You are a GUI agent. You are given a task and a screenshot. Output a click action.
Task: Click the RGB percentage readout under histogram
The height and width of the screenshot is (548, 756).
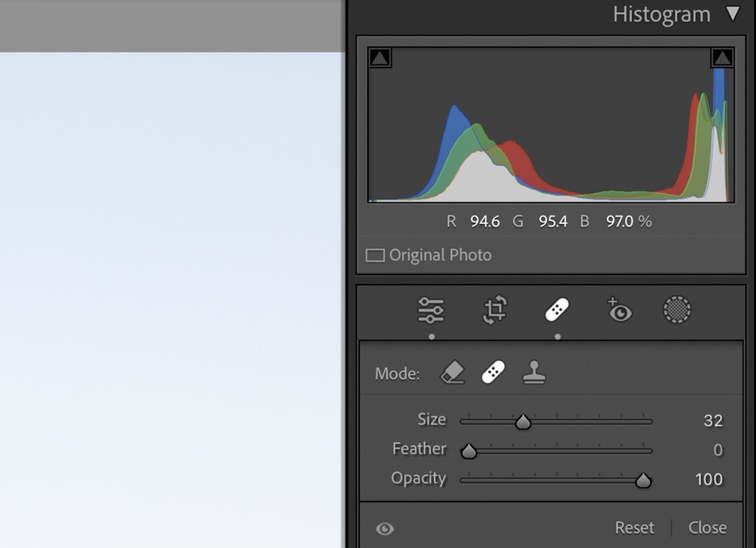coord(553,221)
